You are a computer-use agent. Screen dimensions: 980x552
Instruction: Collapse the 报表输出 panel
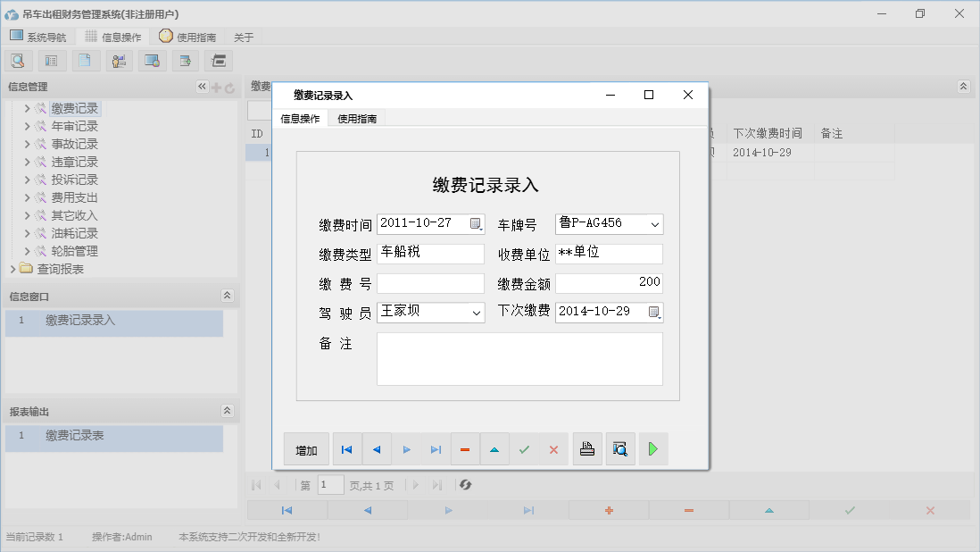pyautogui.click(x=227, y=411)
